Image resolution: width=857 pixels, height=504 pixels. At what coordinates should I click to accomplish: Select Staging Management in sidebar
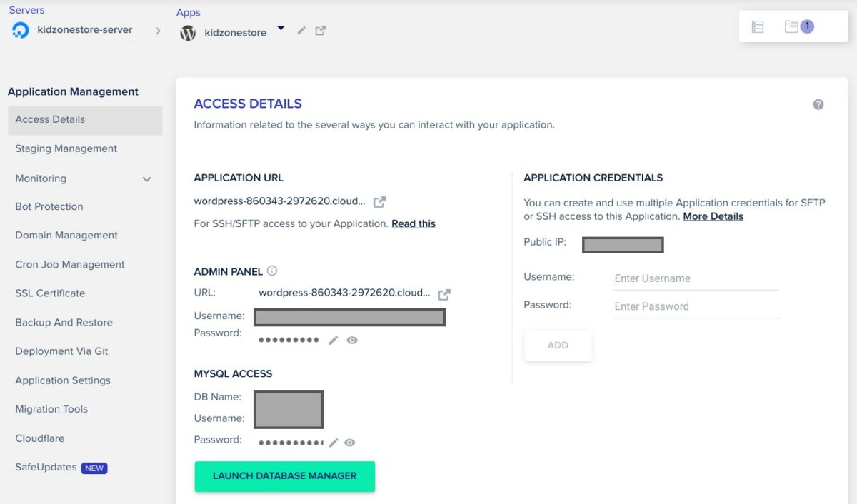[x=66, y=148]
